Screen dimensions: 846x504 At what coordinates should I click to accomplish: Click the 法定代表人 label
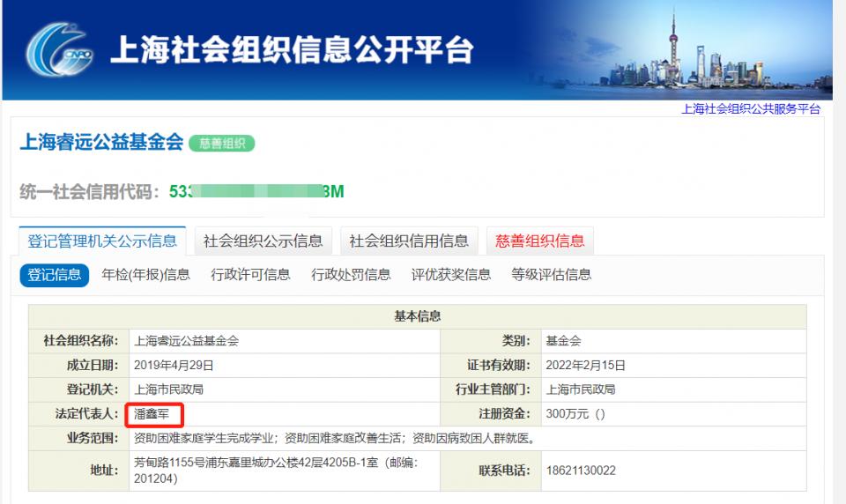[86, 414]
